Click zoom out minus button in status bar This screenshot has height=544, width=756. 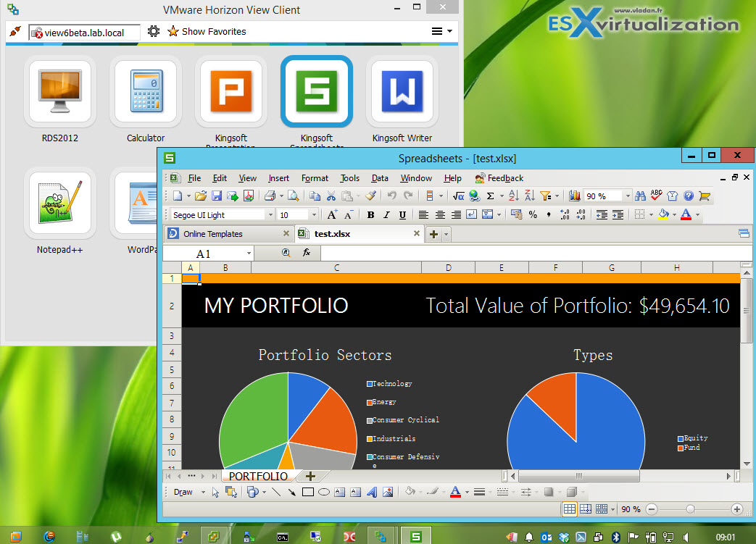(x=652, y=509)
